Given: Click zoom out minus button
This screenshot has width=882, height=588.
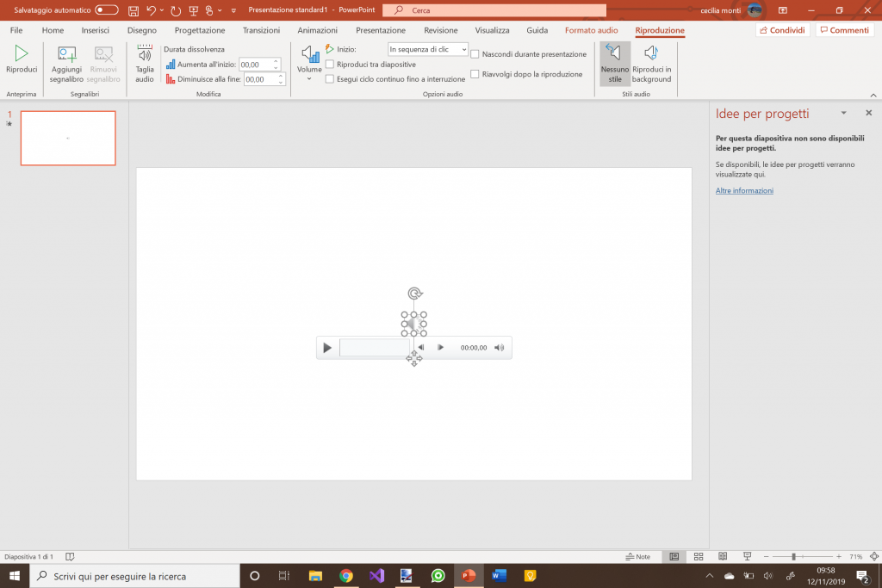Looking at the screenshot, I should (x=766, y=556).
